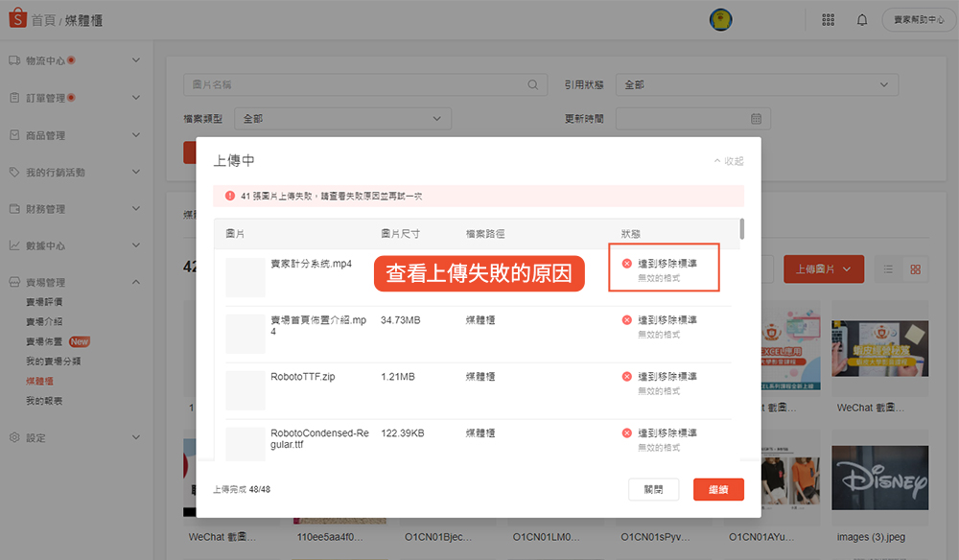Open 我的報表 in the sidebar
959x560 pixels.
44,400
